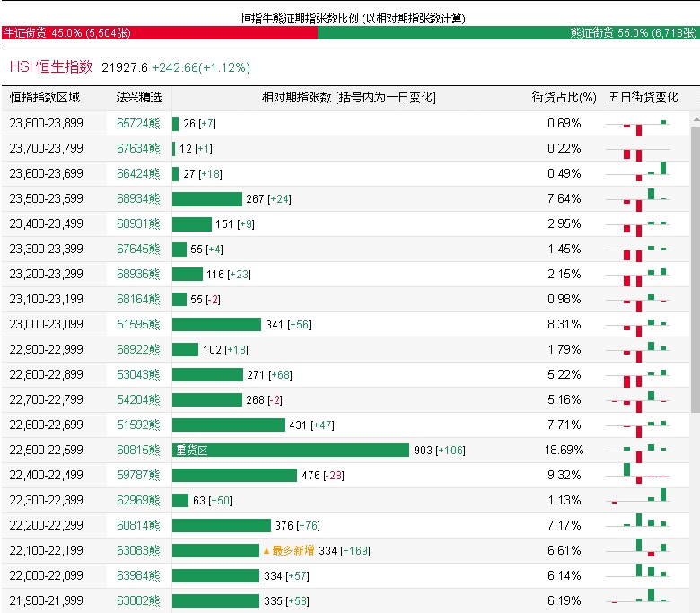Click the 重货区 bar for 22,500-22,599

[x=291, y=450]
